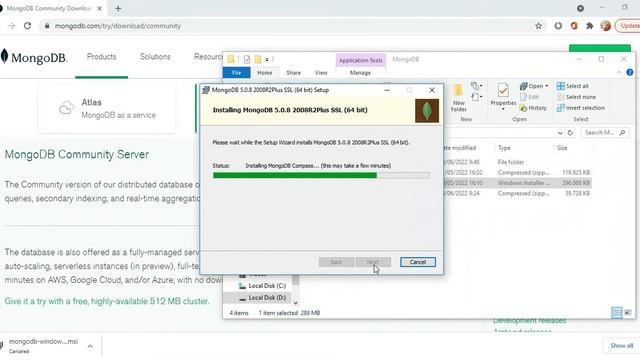Screen dimensions: 640x360
Task: Click the Chrome Update button
Action: pos(628,26)
